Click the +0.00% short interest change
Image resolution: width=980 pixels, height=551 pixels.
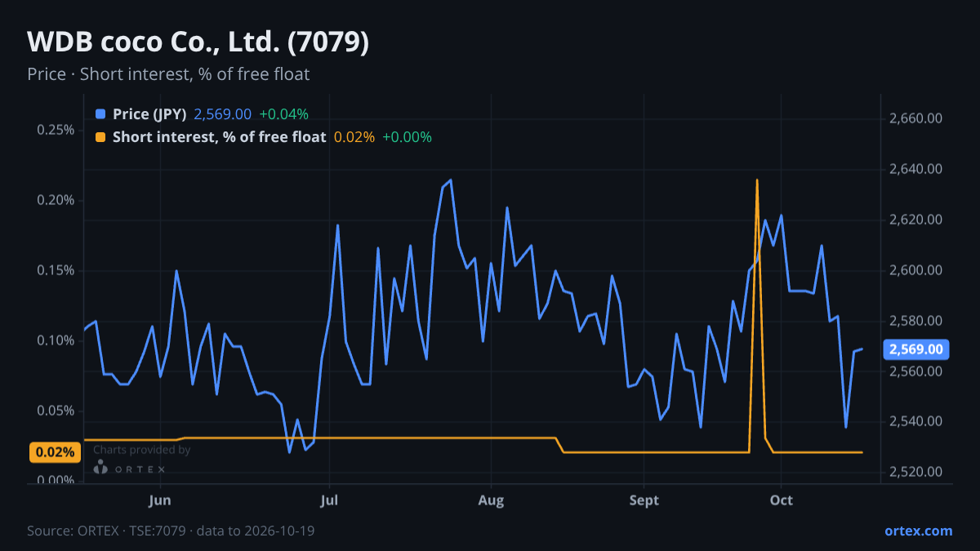coord(407,137)
